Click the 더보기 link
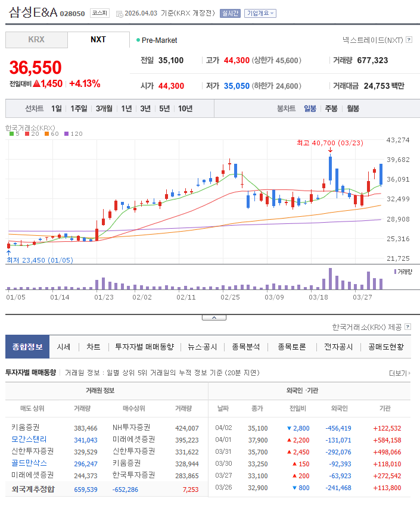Viewport: 420px width, 508px height. [x=400, y=373]
